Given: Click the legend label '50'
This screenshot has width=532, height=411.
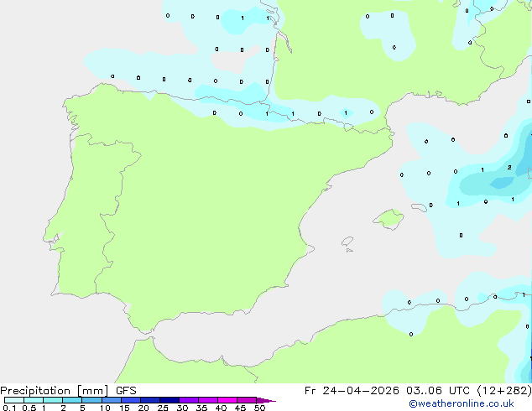Looking at the screenshot, I should (259, 408).
